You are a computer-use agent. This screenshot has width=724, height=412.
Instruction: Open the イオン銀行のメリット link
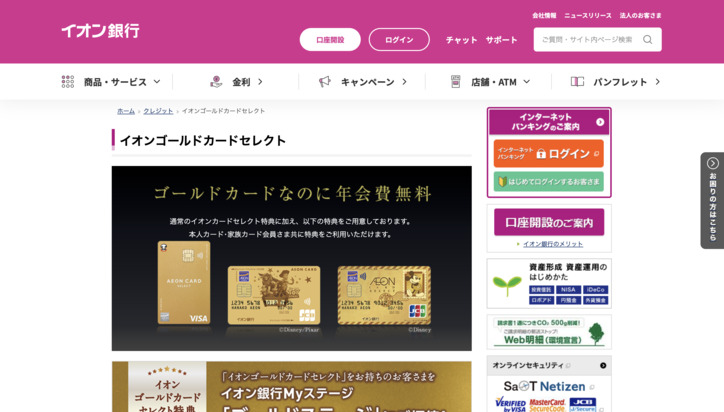tap(553, 244)
